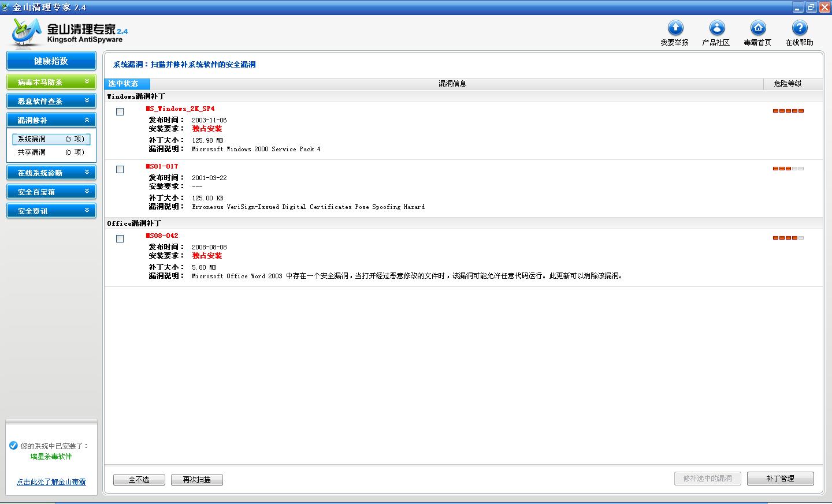Open 在线系统诊断 menu label
Viewport: 832px width, 504px height.
pyautogui.click(x=40, y=173)
